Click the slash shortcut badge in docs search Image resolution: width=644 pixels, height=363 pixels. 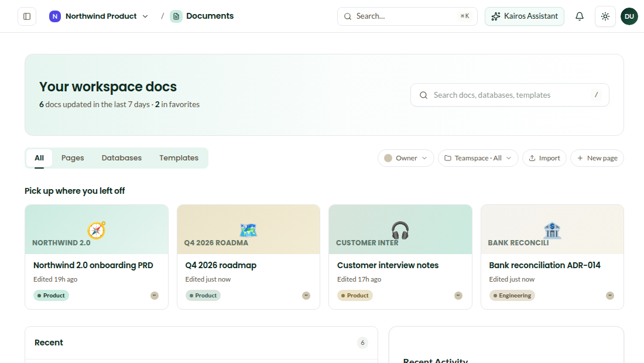(x=596, y=95)
